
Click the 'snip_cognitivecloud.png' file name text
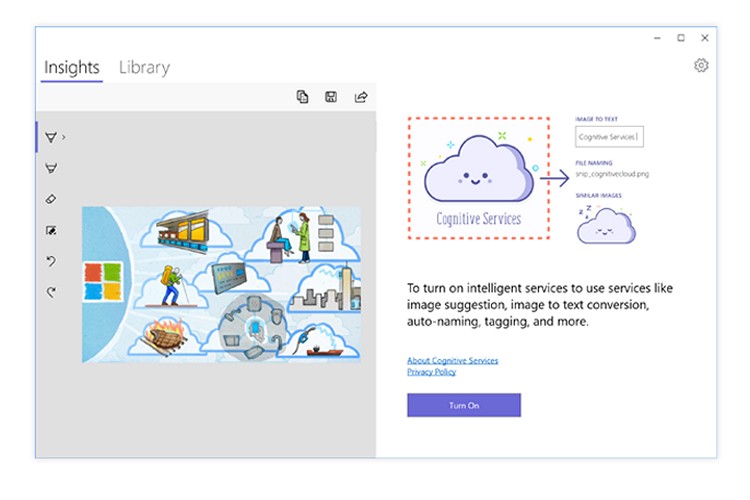(x=612, y=174)
